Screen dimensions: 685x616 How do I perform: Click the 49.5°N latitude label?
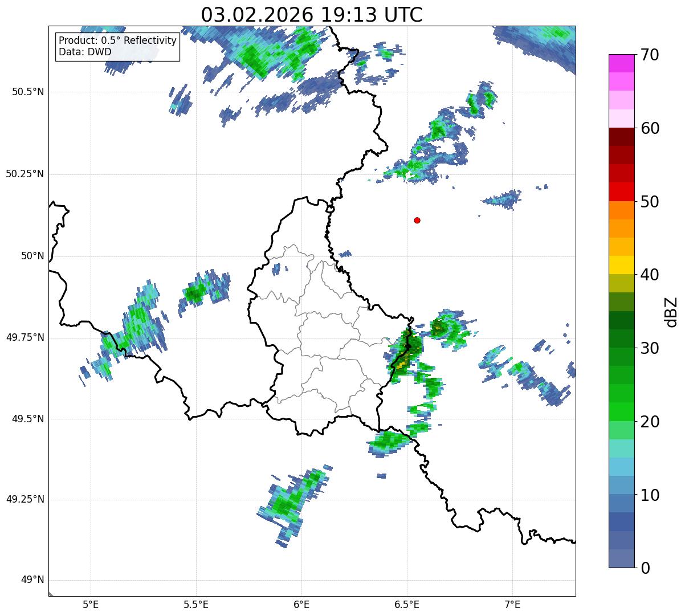coord(27,419)
